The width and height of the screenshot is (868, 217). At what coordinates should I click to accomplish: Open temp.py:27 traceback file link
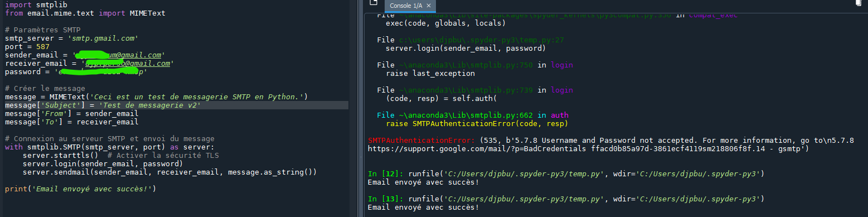(482, 40)
